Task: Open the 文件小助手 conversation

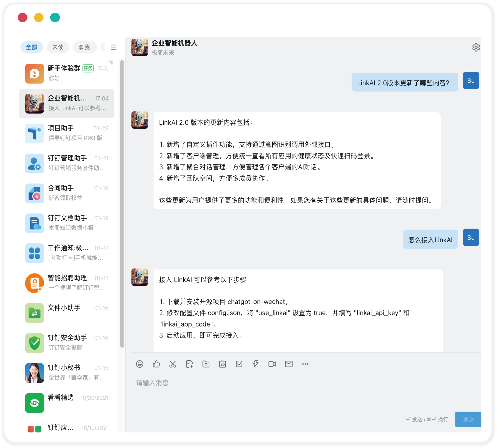Action: tap(67, 313)
